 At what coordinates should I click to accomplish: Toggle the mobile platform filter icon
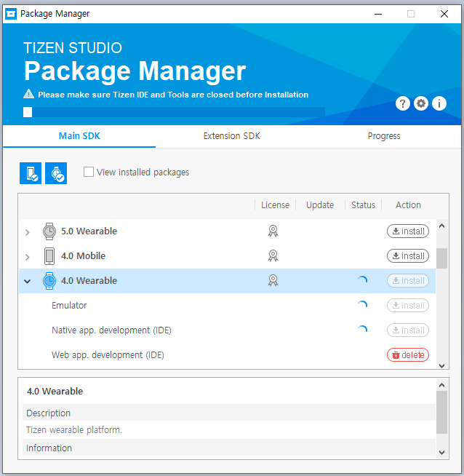pyautogui.click(x=31, y=173)
